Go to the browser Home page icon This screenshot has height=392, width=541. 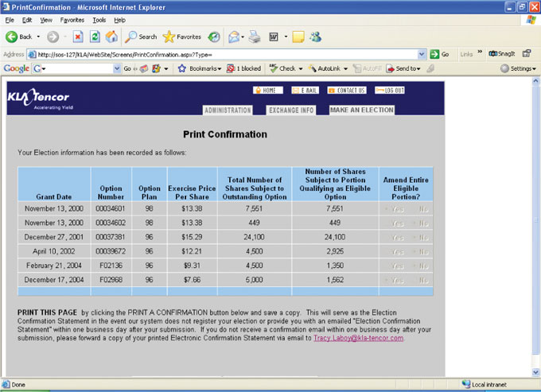point(111,37)
